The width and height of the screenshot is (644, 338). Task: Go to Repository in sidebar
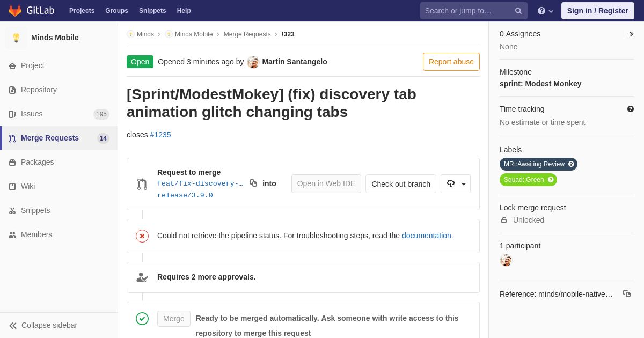click(x=39, y=90)
